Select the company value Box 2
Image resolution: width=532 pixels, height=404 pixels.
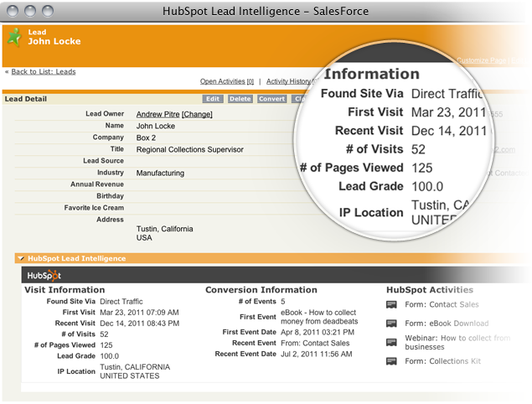(146, 137)
